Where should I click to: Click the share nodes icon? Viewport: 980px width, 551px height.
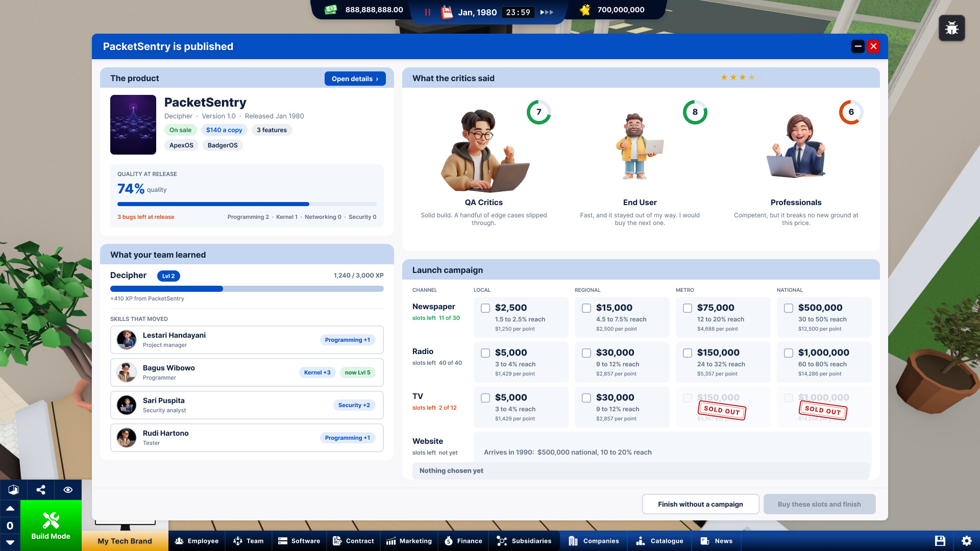pyautogui.click(x=41, y=490)
